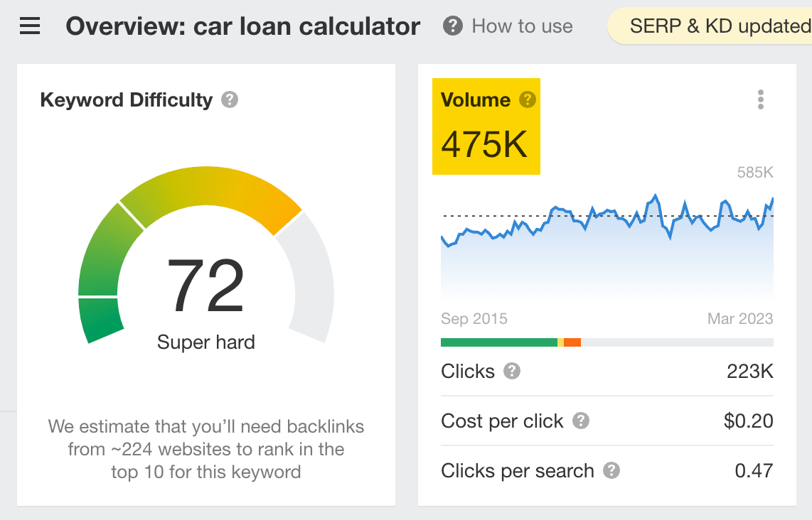
Task: Open the hamburger navigation menu
Action: [x=28, y=26]
